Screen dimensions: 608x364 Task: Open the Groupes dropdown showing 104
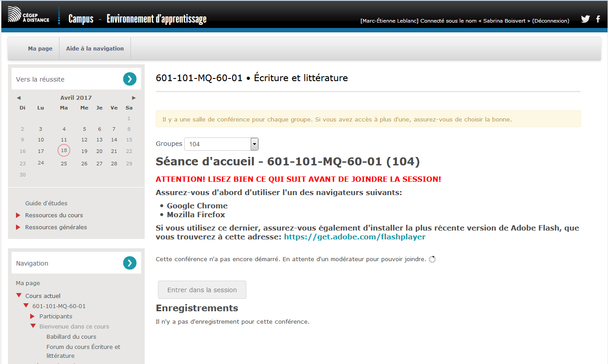(221, 144)
